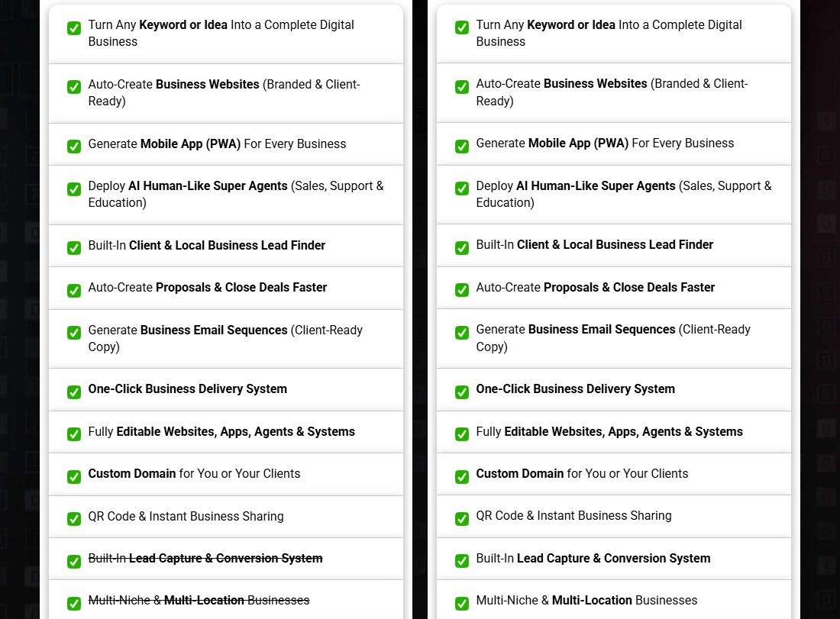
Task: Click the checkmark beside Fully Editable Websites, left card
Action: coord(74,434)
